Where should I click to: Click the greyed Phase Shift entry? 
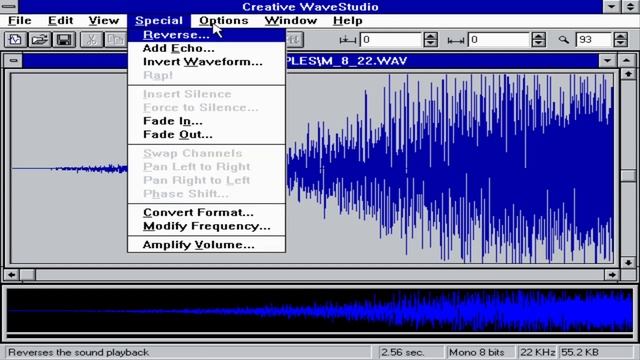coord(207,194)
